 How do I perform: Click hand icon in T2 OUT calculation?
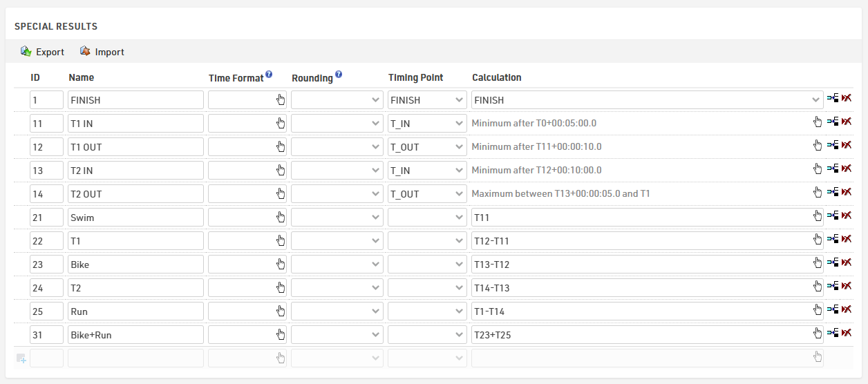[818, 193]
